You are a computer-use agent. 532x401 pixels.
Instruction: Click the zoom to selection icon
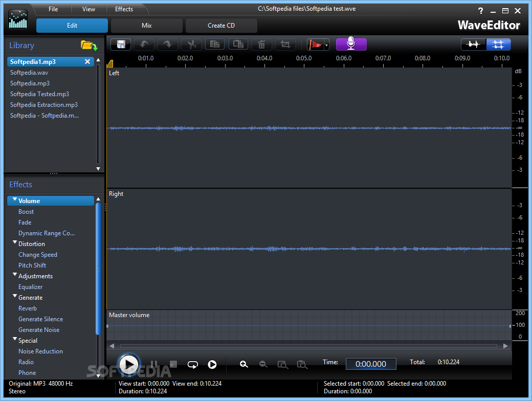[282, 365]
